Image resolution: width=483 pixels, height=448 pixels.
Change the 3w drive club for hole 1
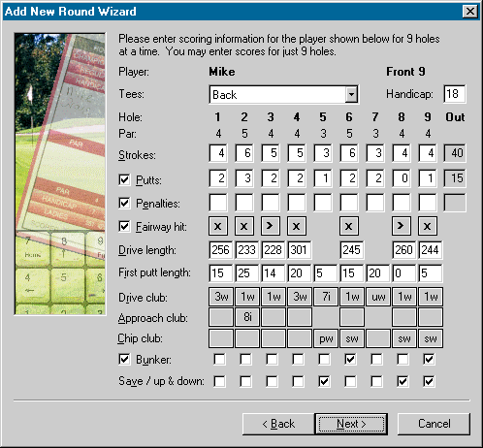point(221,297)
